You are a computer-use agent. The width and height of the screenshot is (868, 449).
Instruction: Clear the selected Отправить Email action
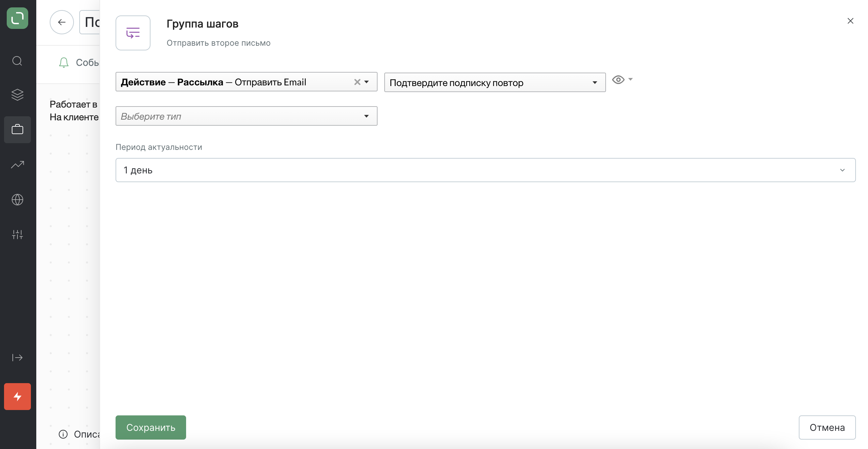point(357,82)
